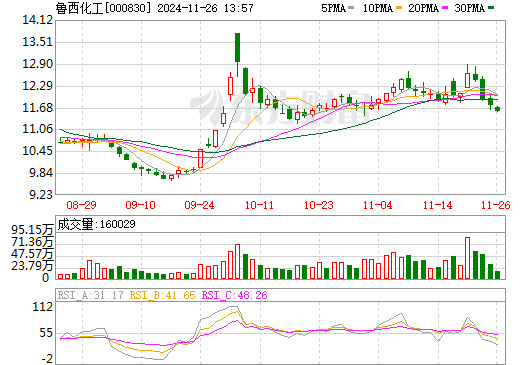Click the 11-26 date axis label

coord(496,205)
